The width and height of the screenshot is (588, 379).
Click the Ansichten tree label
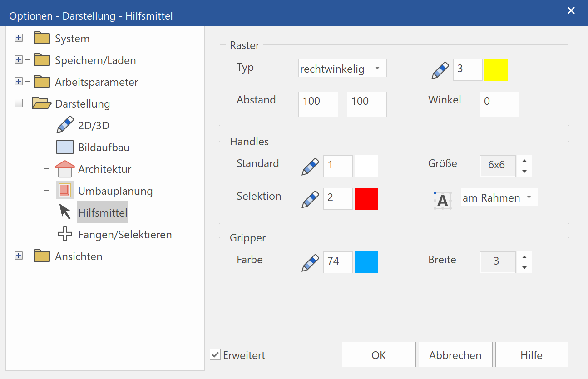click(79, 256)
